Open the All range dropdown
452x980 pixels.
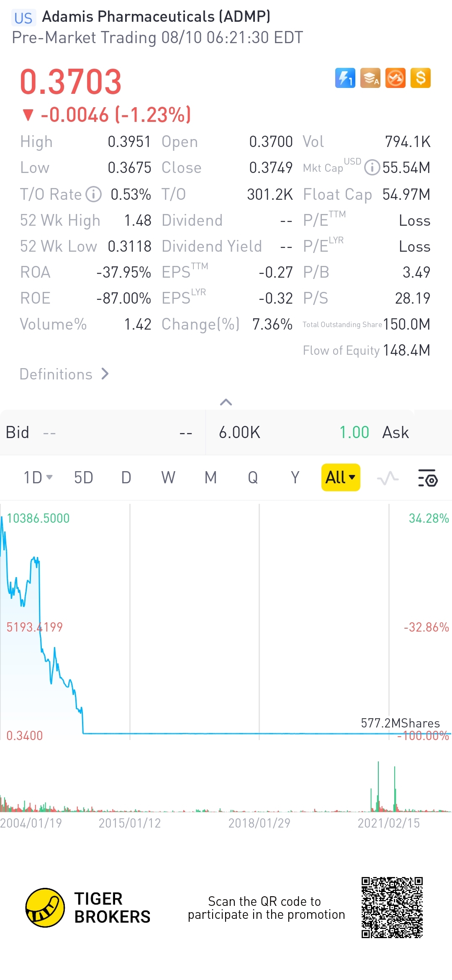pyautogui.click(x=340, y=477)
